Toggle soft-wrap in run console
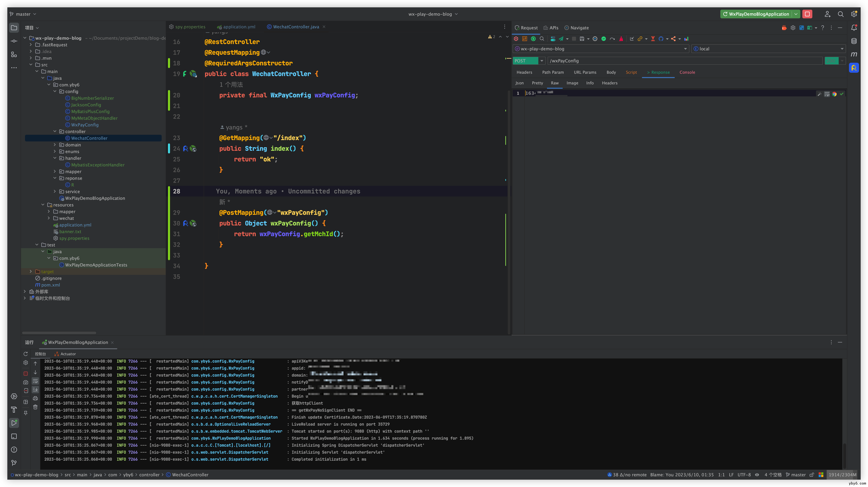Screen dimensions: 868x487 pyautogui.click(x=35, y=381)
